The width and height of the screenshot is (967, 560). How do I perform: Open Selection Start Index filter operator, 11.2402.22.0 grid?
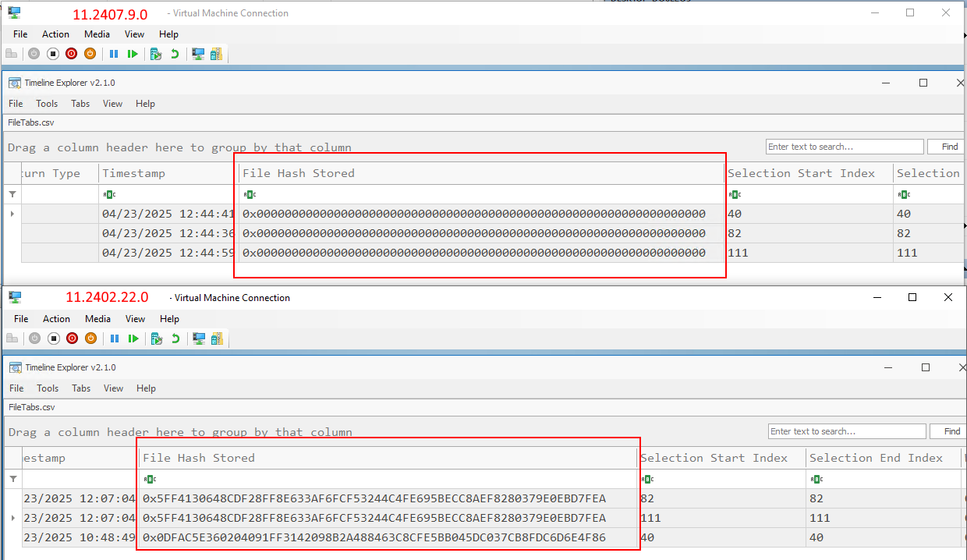click(x=646, y=479)
